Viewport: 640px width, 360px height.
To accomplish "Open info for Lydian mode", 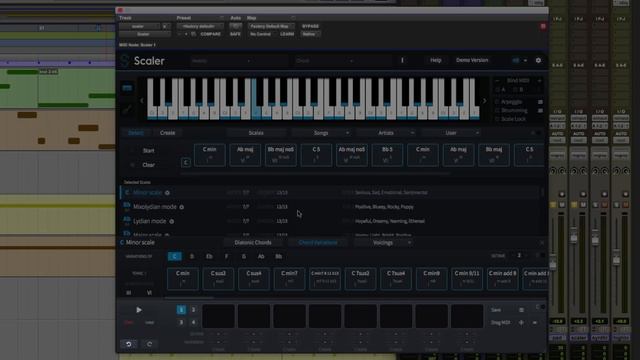I will coord(171,221).
